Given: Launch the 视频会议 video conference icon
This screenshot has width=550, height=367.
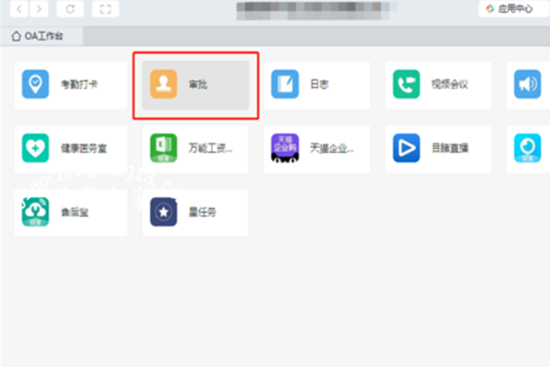Looking at the screenshot, I should (406, 84).
